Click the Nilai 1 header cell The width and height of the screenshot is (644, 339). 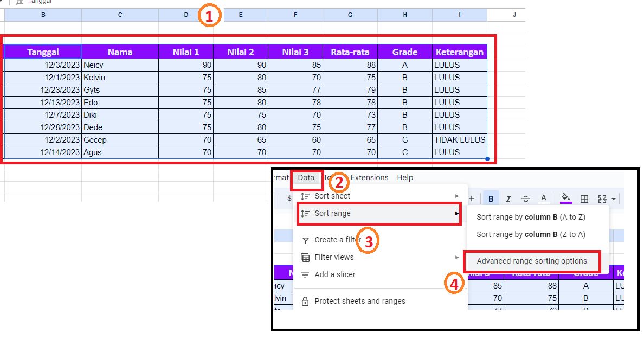pyautogui.click(x=185, y=52)
